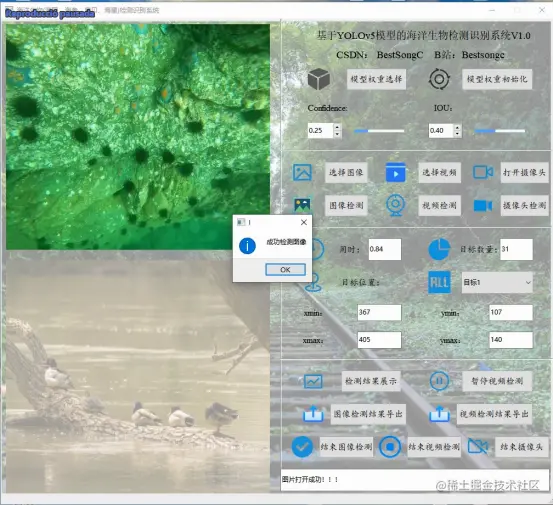Click the upload icon beside 视频检测结果导出

tap(439, 414)
